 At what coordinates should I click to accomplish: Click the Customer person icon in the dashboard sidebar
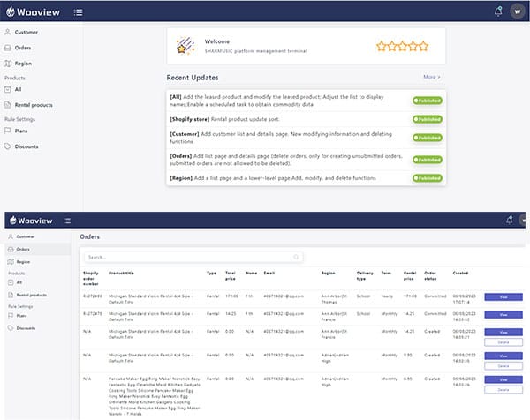click(7, 32)
